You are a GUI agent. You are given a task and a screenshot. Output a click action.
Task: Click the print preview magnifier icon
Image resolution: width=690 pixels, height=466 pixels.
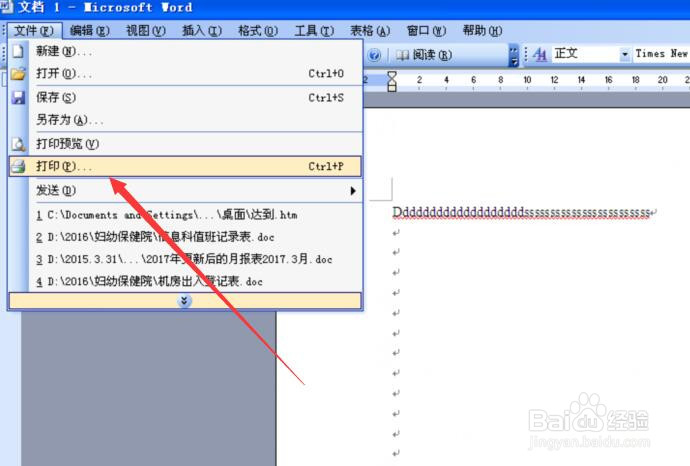(x=18, y=144)
